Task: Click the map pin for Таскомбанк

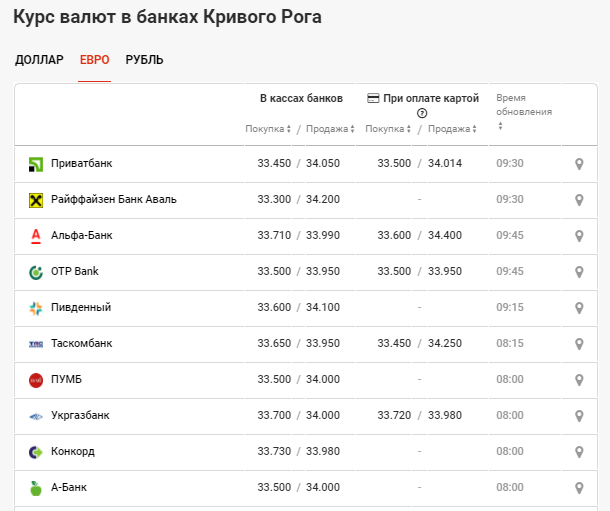Action: point(579,344)
